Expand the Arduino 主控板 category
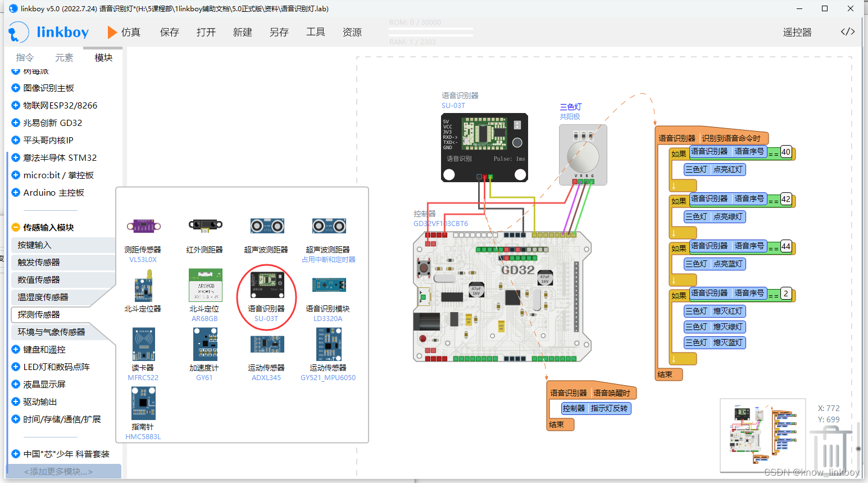This screenshot has height=483, width=868. (x=53, y=192)
